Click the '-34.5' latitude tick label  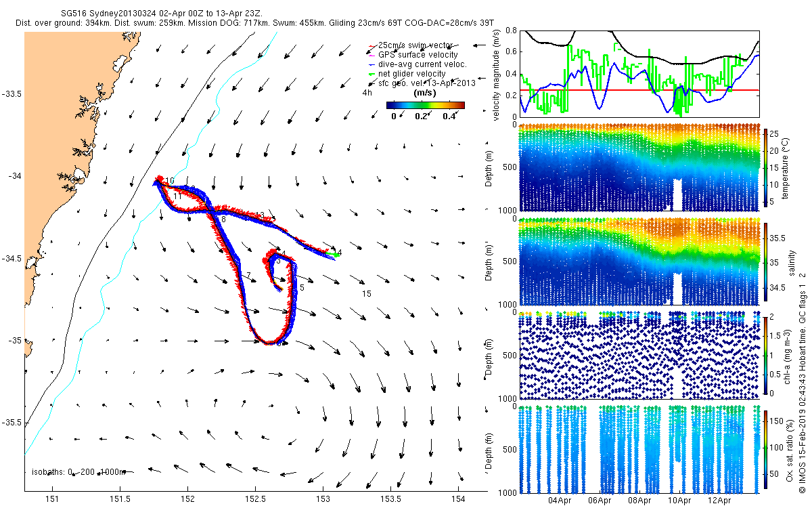pyautogui.click(x=12, y=258)
